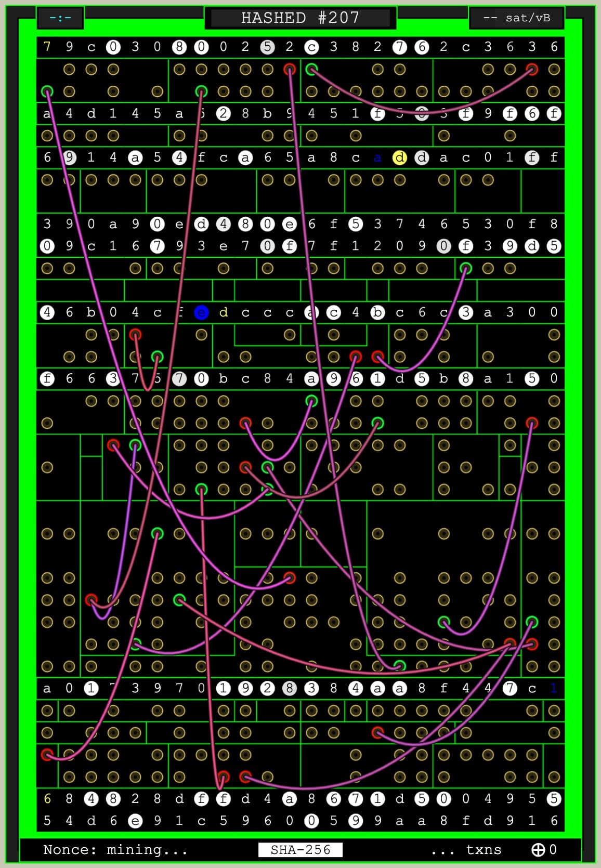The image size is (601, 868).
Task: Click the blue-highlighted 'e' circle
Action: click(201, 312)
